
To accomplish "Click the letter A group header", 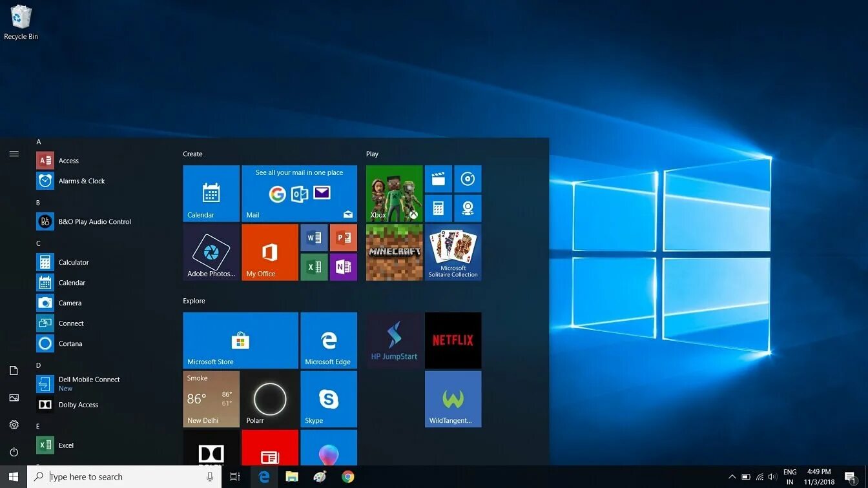I will pos(39,141).
